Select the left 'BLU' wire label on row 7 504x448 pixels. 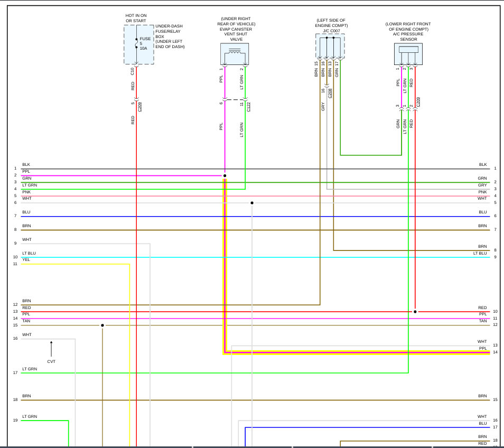[x=26, y=212]
